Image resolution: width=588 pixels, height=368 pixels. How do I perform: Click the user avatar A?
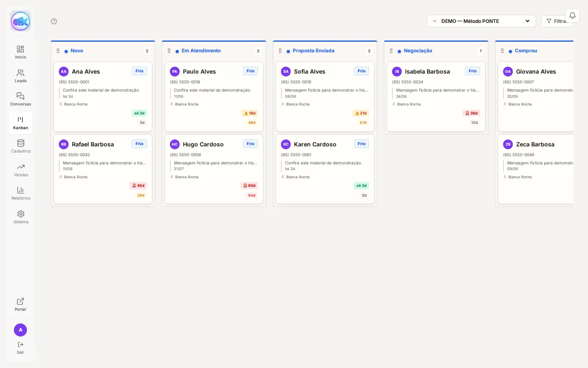coord(20,330)
